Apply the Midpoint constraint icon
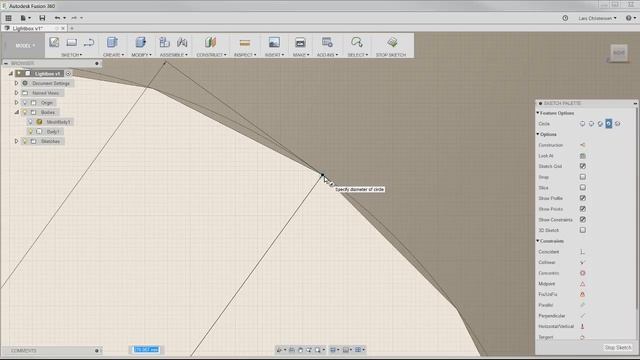 (x=582, y=284)
